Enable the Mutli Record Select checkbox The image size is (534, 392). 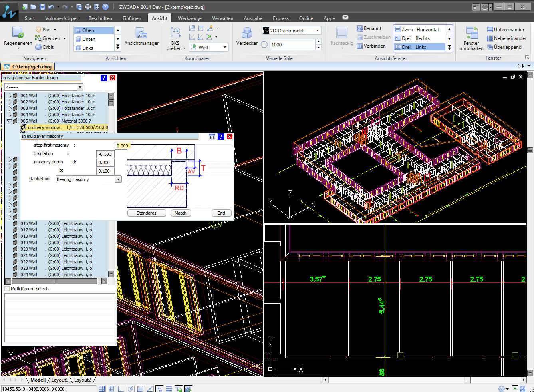coord(6,288)
